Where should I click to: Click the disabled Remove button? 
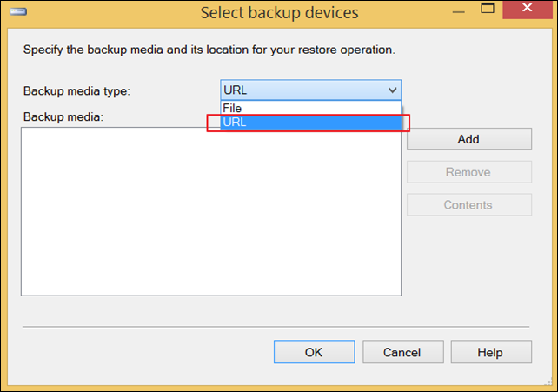(469, 172)
